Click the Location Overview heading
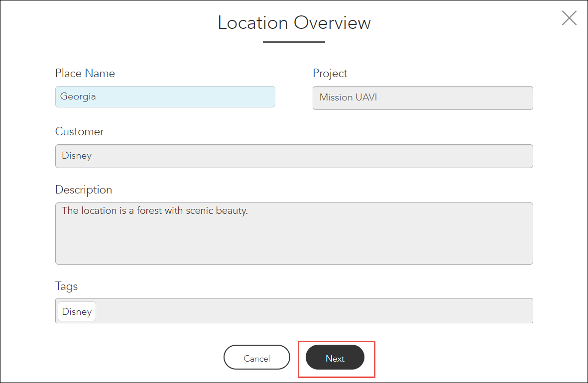The image size is (588, 383). [x=294, y=23]
